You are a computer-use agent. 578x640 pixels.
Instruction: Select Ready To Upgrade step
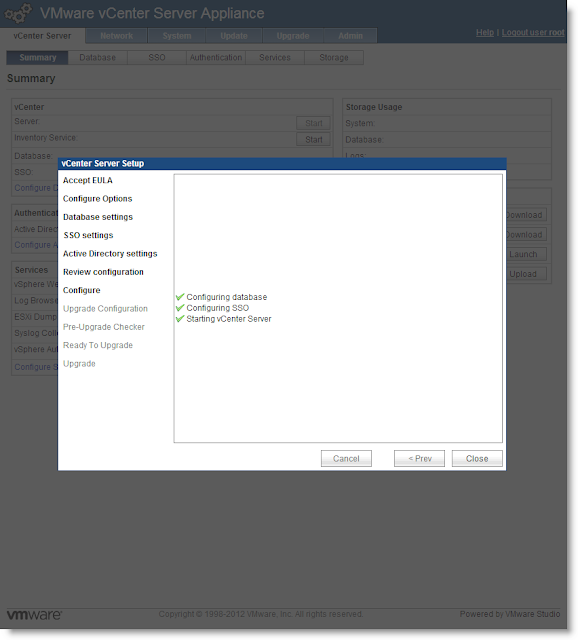click(98, 345)
